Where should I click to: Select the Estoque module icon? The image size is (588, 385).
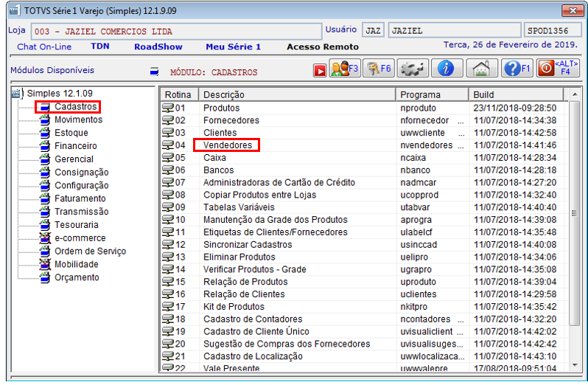pos(45,133)
